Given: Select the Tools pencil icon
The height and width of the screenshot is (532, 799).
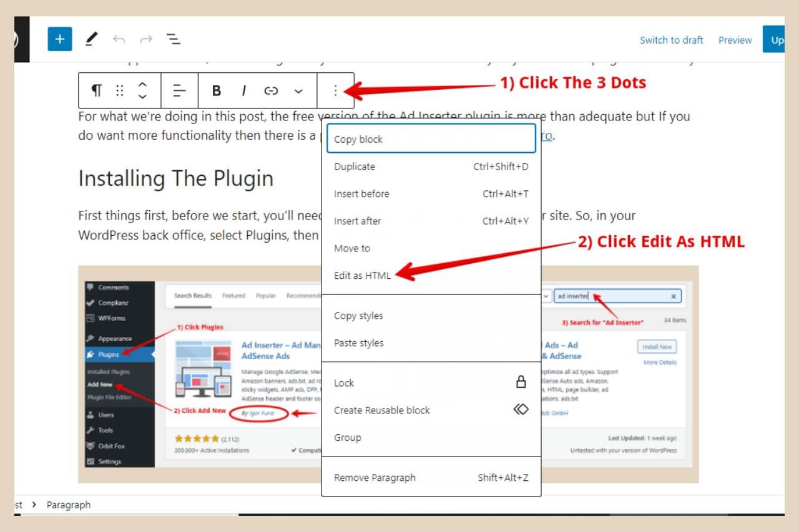Looking at the screenshot, I should point(91,39).
